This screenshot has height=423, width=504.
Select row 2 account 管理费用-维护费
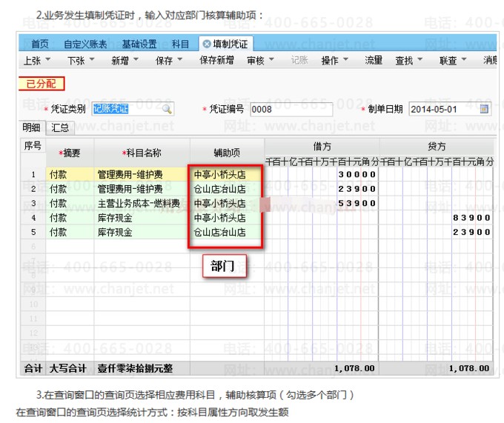[x=142, y=189]
